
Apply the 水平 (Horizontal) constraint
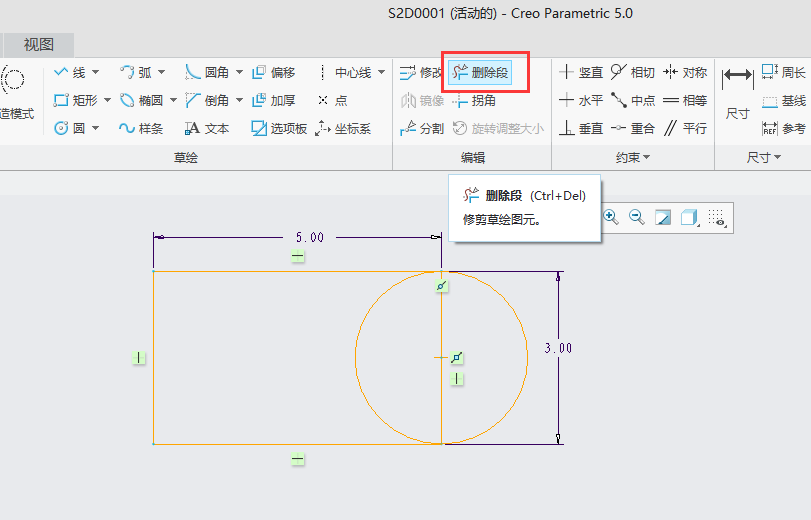click(x=581, y=100)
